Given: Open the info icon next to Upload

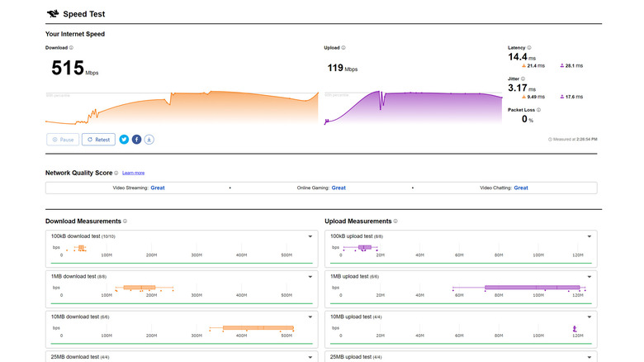Looking at the screenshot, I should coord(345,48).
